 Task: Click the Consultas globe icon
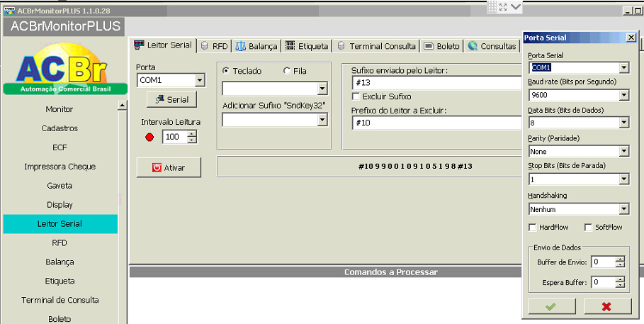473,46
